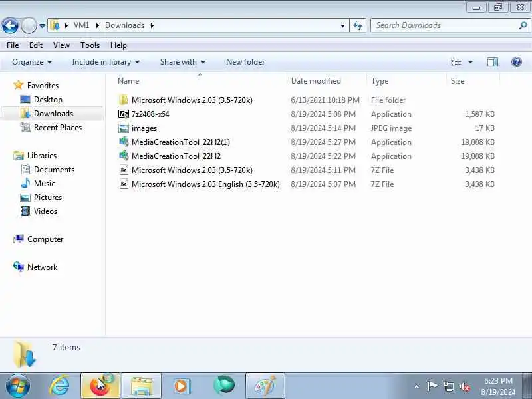
Task: Open the Edit menu
Action: coord(36,45)
